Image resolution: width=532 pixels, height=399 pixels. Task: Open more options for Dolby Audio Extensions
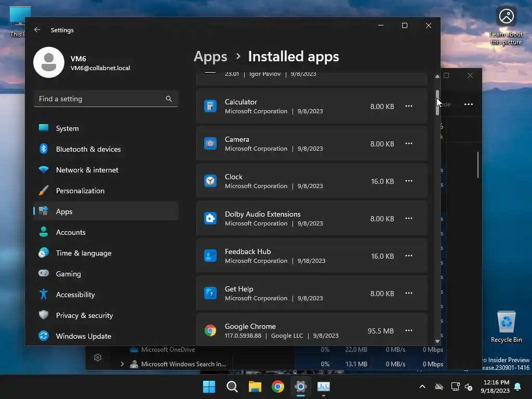[409, 218]
